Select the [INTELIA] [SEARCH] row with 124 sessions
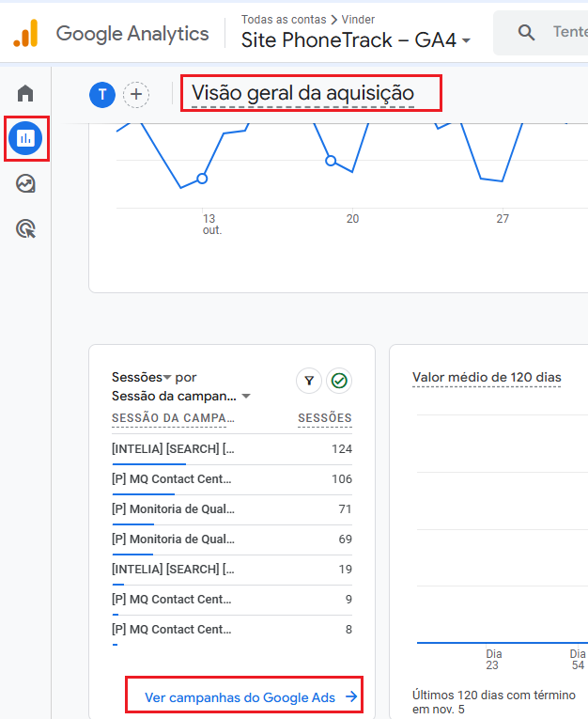Screen dimensions: 588x719 [232, 449]
